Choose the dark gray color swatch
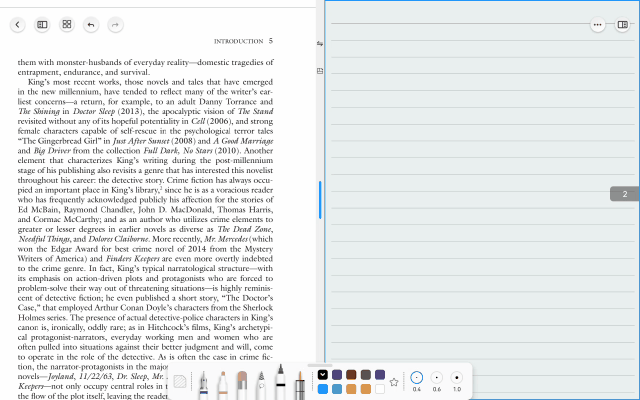 click(x=366, y=375)
